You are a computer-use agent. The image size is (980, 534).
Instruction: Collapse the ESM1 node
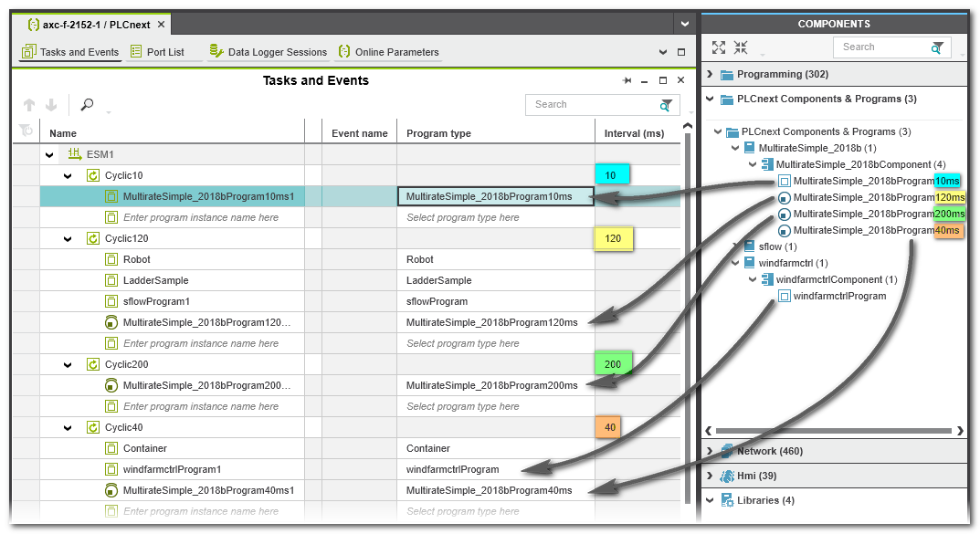pyautogui.click(x=49, y=155)
